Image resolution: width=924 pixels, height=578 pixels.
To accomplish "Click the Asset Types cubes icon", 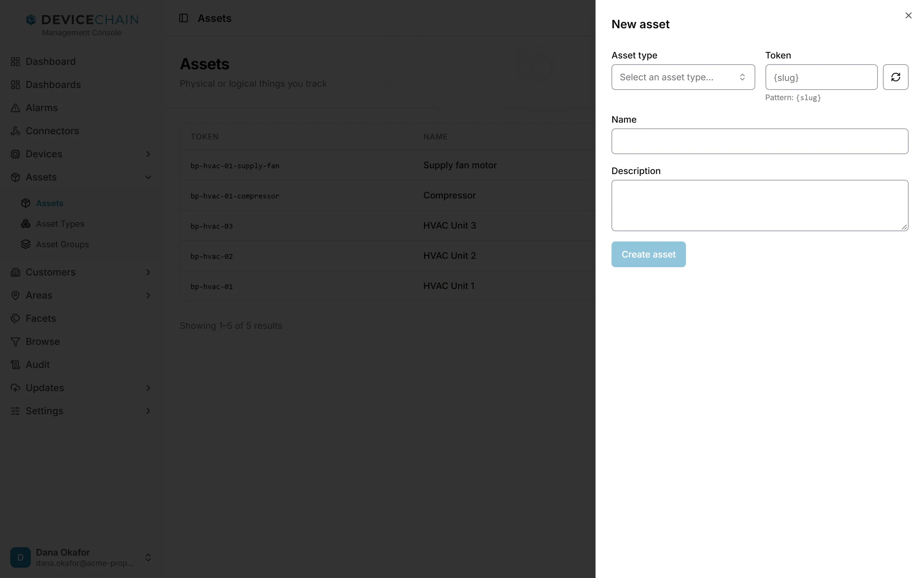I will [x=26, y=223].
